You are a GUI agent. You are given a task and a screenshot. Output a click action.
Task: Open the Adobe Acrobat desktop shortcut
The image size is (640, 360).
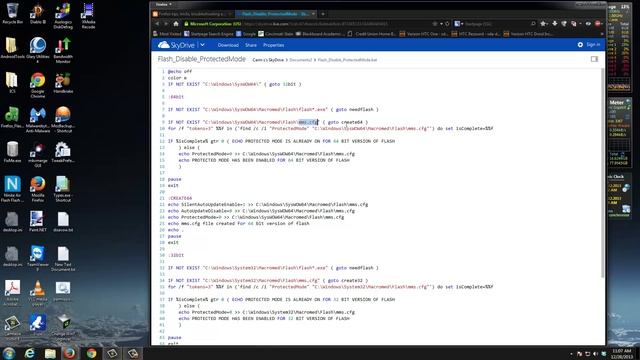coord(12,293)
